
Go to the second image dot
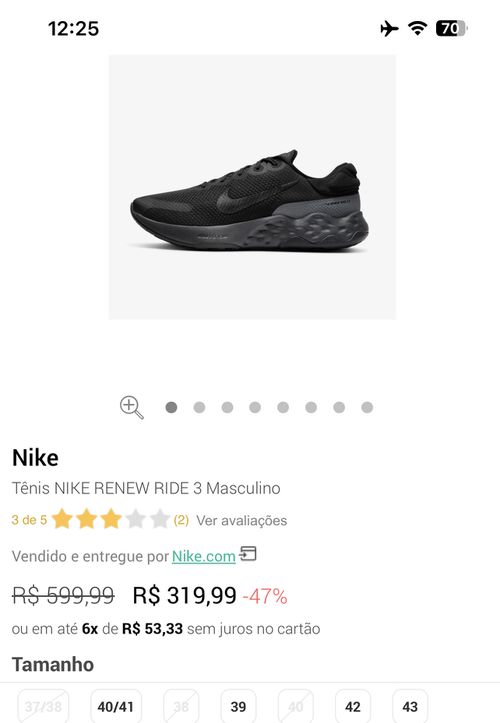[x=199, y=407]
